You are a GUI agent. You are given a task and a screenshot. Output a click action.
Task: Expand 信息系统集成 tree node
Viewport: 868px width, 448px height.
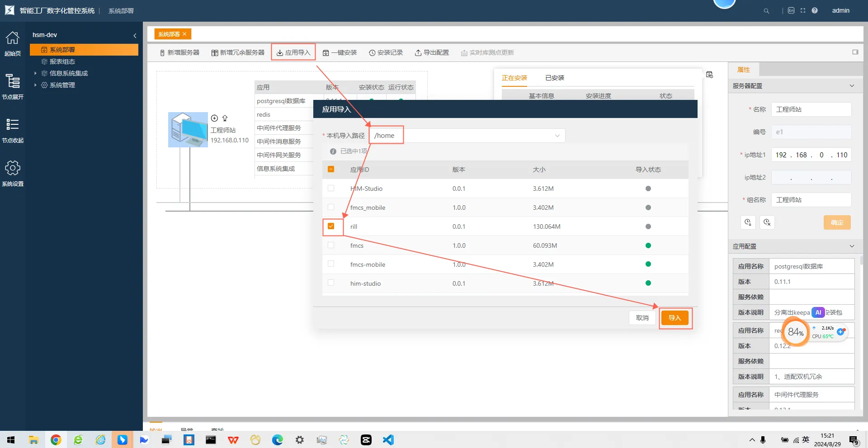coord(35,73)
